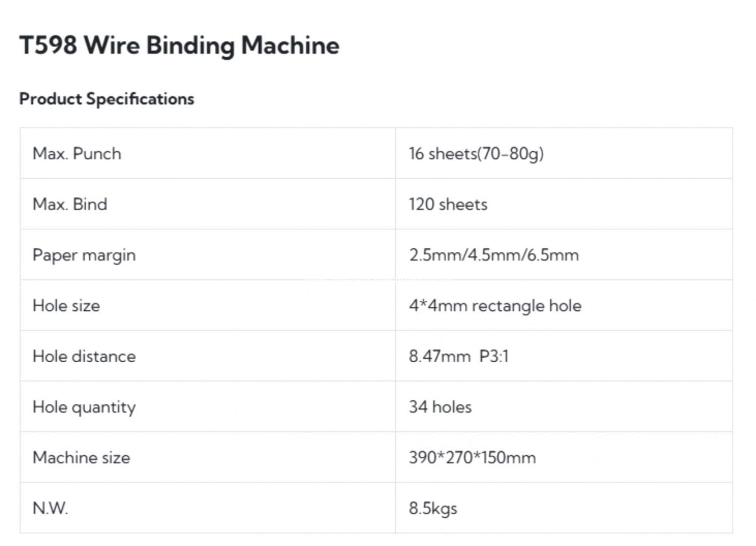Image resolution: width=756 pixels, height=546 pixels.
Task: Select the 34 holes value
Action: click(440, 407)
